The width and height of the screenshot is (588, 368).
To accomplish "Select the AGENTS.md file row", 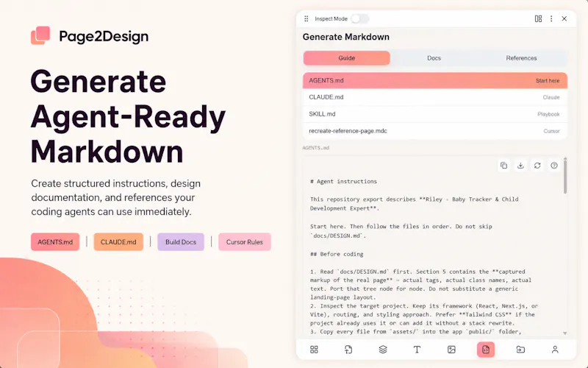I will click(435, 80).
